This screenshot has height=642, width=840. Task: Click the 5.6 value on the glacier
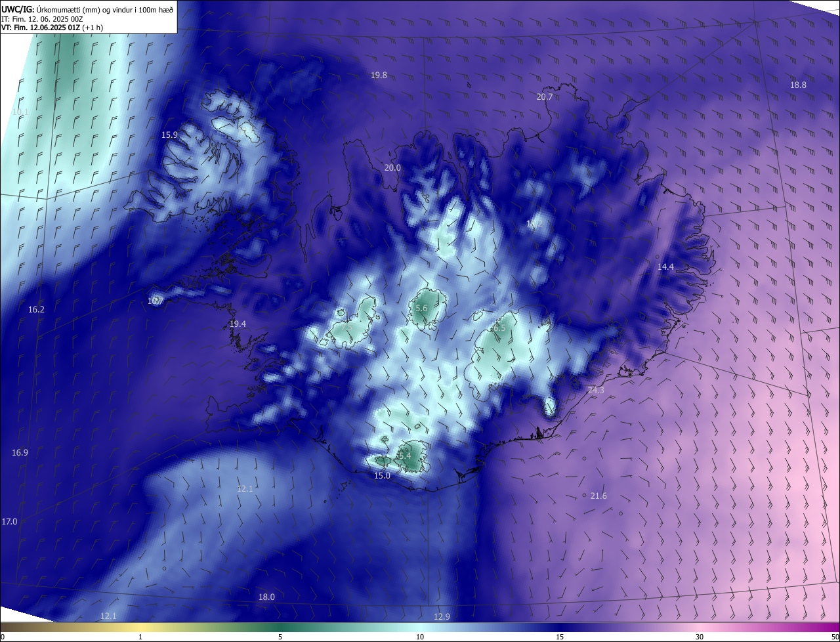coord(421,309)
